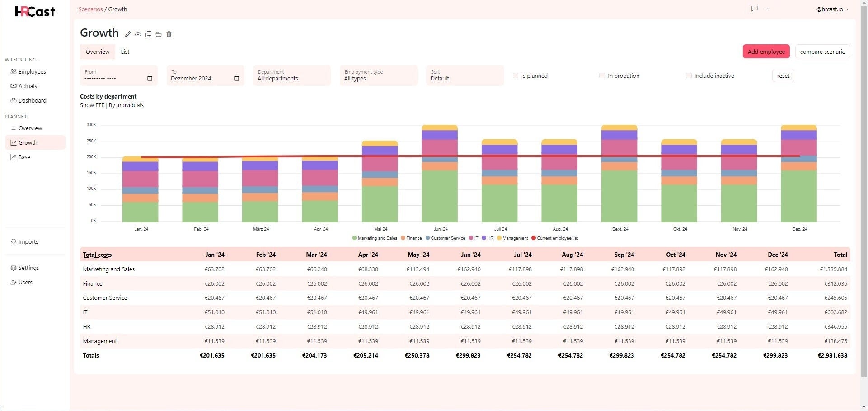Toggle the HR legend swatch

pyautogui.click(x=484, y=238)
